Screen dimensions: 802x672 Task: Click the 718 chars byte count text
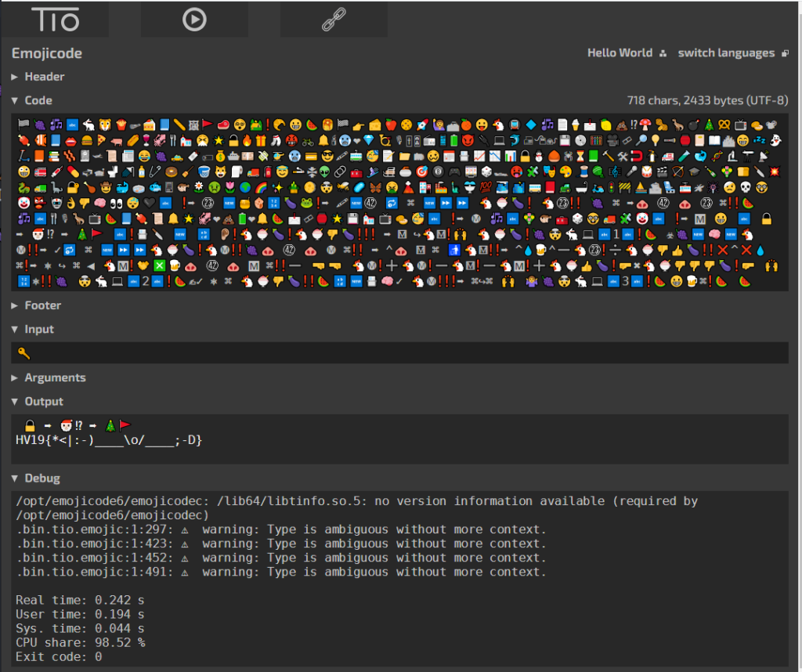(x=707, y=100)
